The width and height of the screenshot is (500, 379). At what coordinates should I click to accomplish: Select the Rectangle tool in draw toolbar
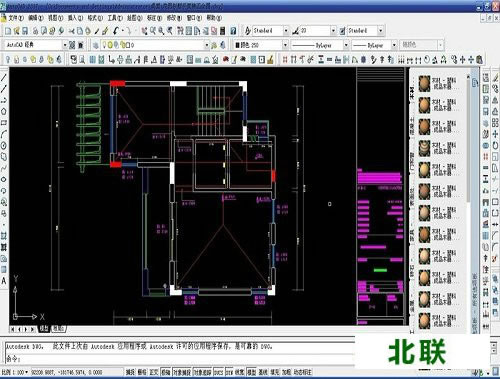pyautogui.click(x=4, y=123)
